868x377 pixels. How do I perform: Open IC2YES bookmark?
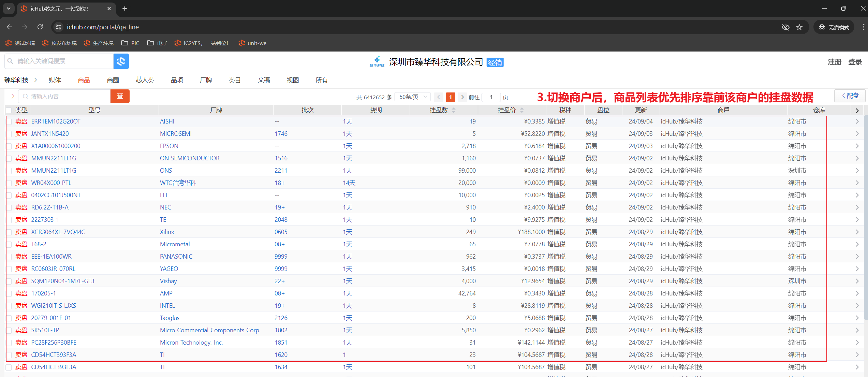pos(201,43)
